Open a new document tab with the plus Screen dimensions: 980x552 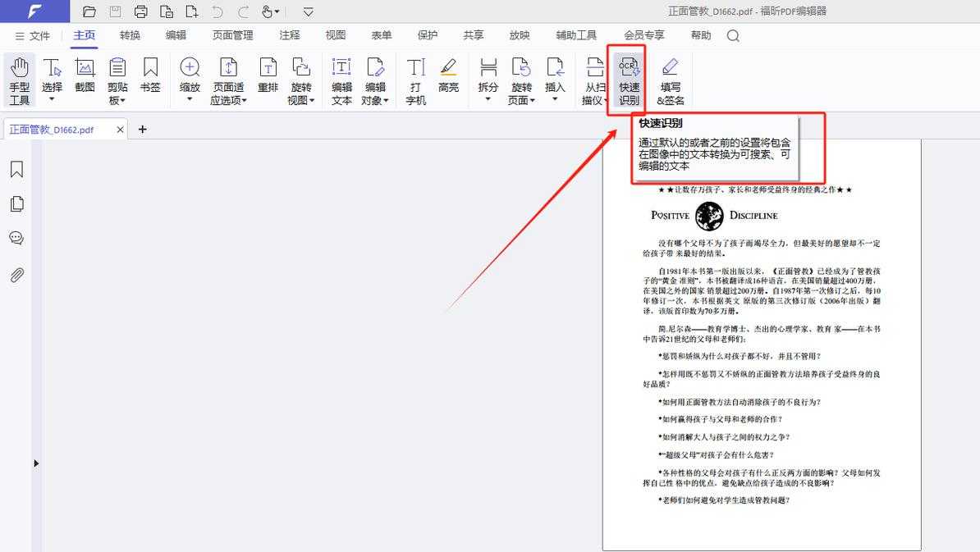coord(142,129)
